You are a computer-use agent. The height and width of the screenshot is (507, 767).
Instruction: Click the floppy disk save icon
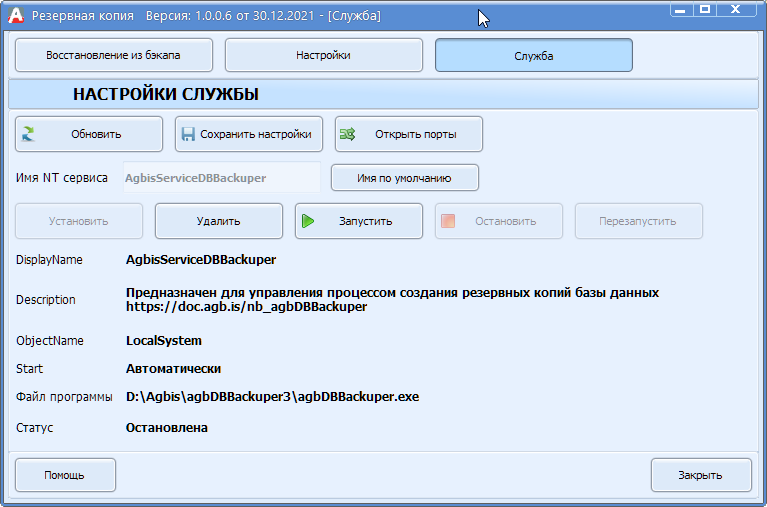point(188,134)
